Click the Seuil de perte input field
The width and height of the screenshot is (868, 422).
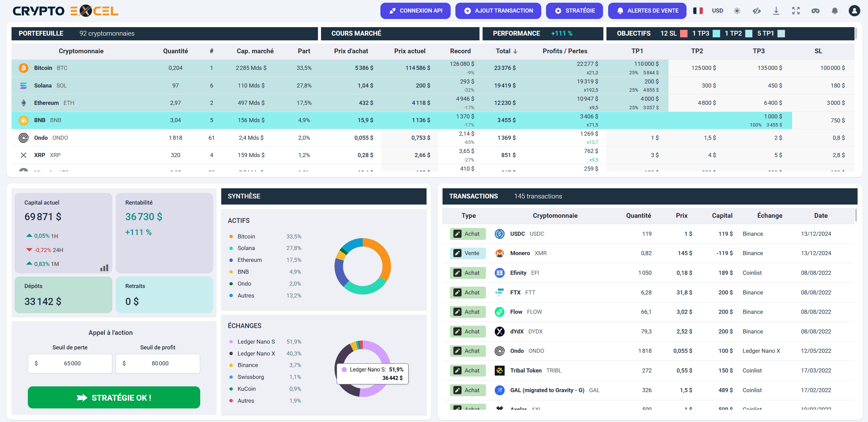pos(70,363)
